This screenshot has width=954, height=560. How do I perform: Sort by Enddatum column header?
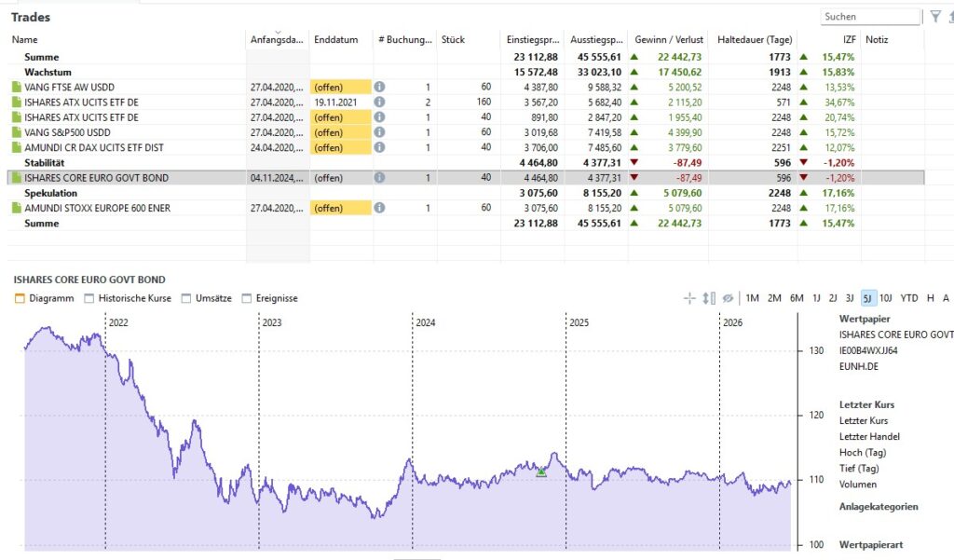click(x=341, y=39)
